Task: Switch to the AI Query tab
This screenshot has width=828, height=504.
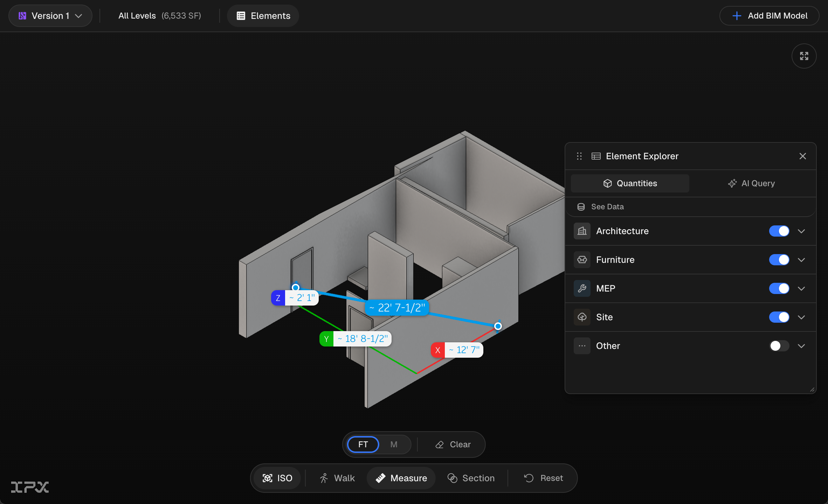Action: pyautogui.click(x=751, y=183)
